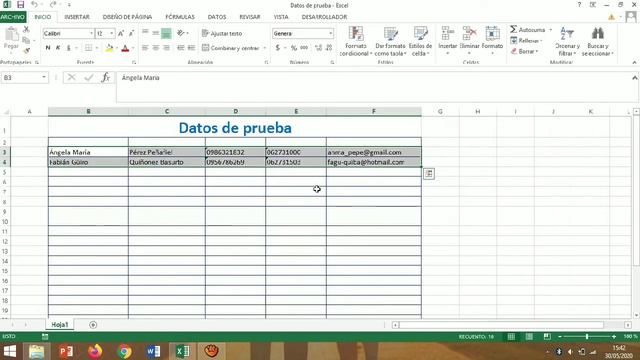Open the Calibri font name dropdown

pos(91,33)
